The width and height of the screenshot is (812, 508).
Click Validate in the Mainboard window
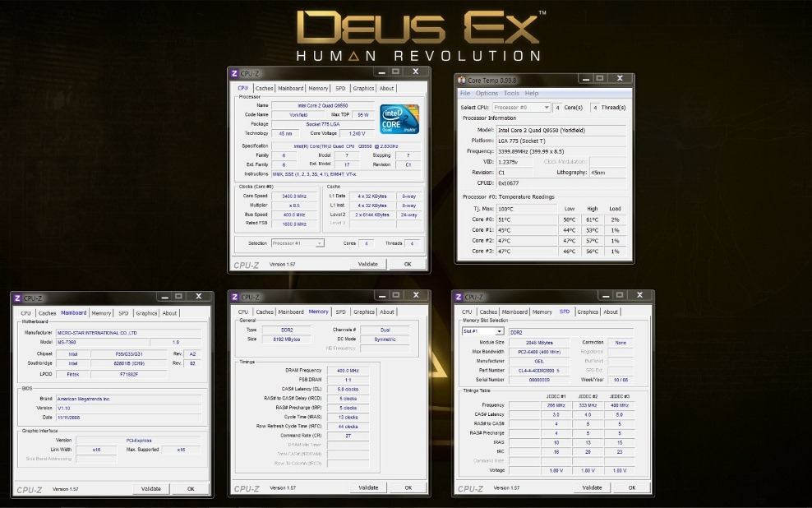click(x=150, y=489)
